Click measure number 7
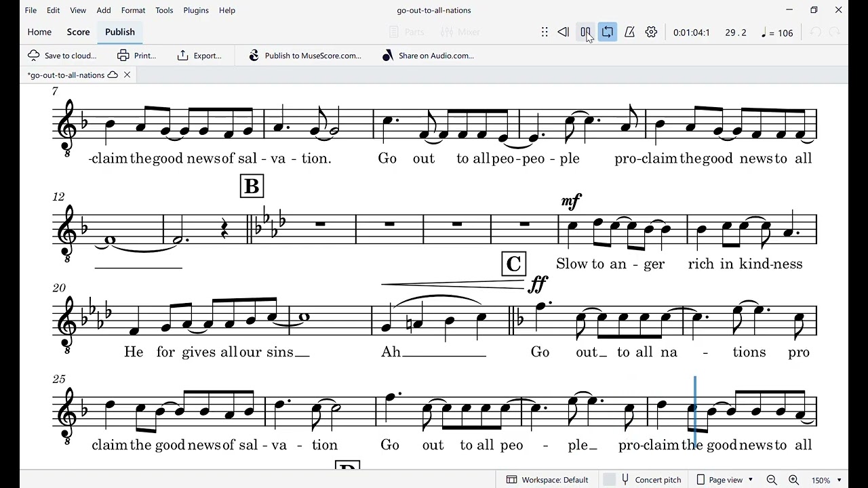This screenshot has height=488, width=868. 55,91
